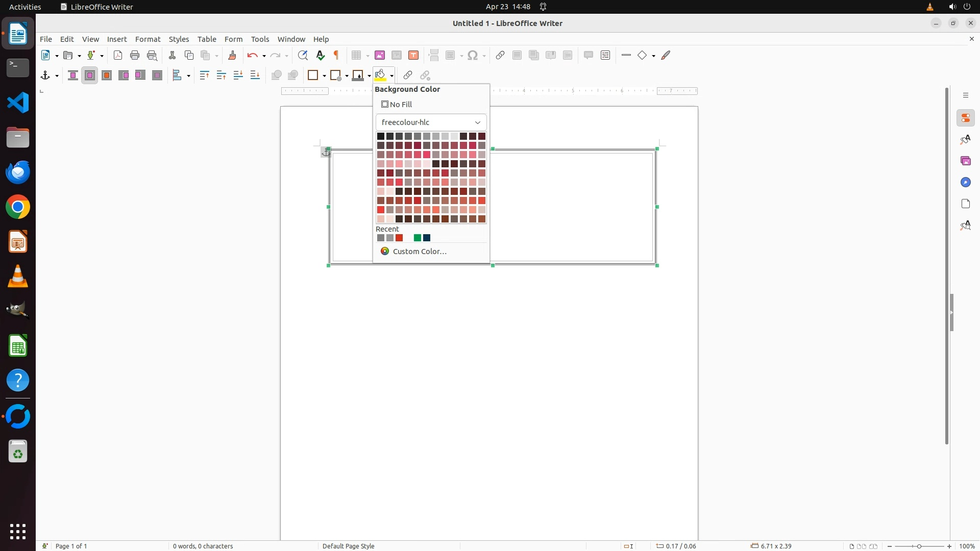Open the Gallery sidebar panel
The image size is (980, 551).
click(x=965, y=161)
